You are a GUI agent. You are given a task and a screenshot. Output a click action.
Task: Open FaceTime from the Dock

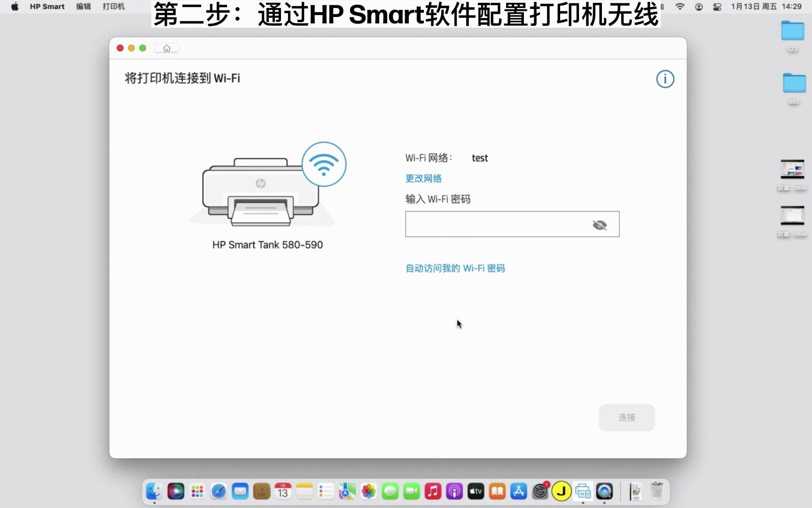(x=412, y=492)
